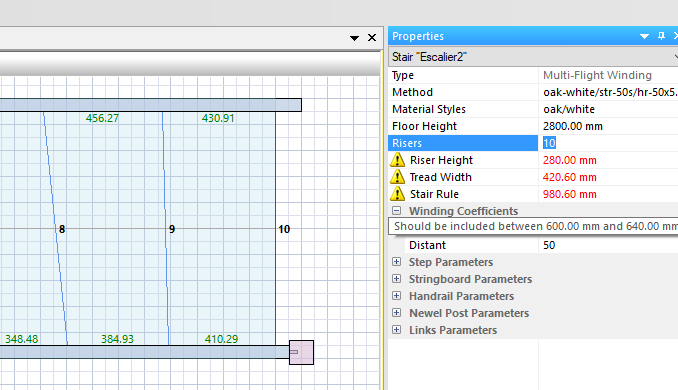Click the Tread Width warning icon

397,177
